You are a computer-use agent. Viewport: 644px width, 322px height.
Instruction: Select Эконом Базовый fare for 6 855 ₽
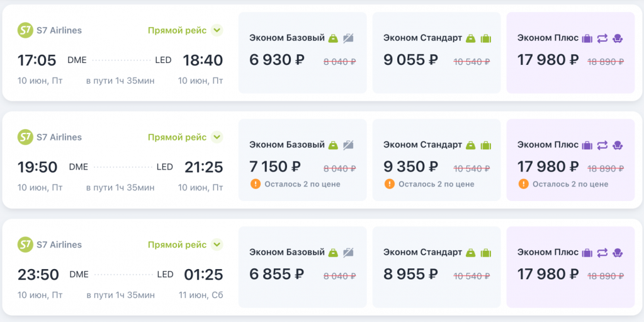pos(303,267)
